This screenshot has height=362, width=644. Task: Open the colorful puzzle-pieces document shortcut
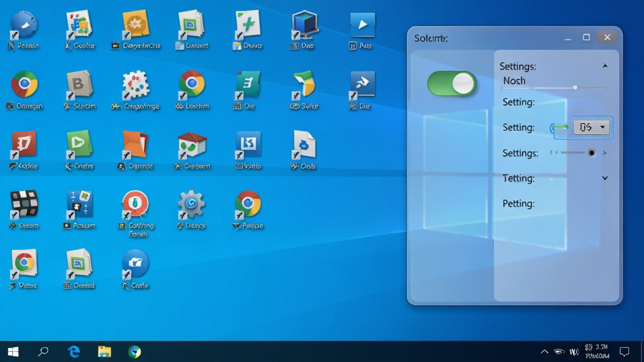[x=79, y=25]
